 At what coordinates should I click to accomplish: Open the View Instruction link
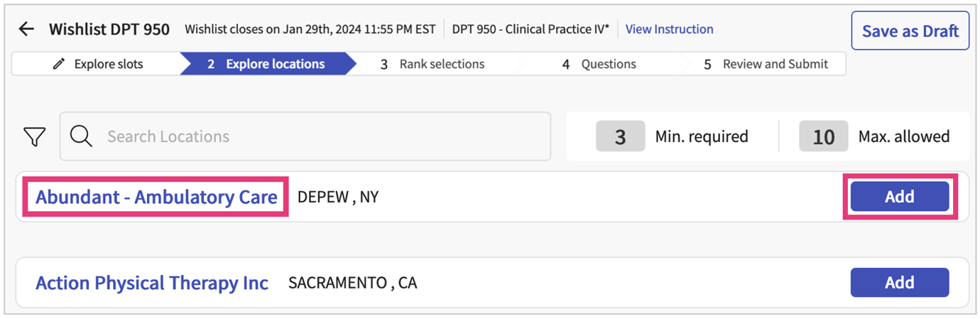pos(669,29)
